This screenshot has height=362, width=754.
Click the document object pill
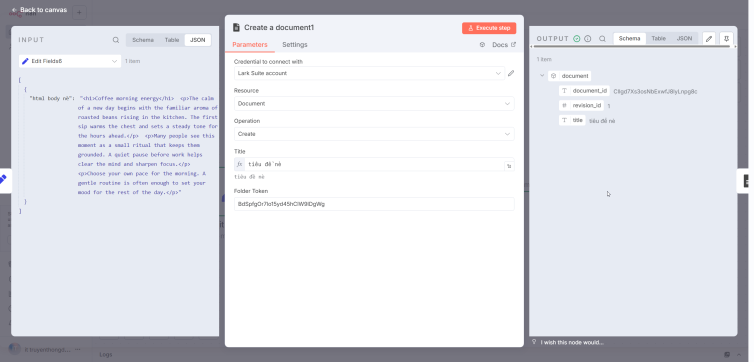coord(570,76)
